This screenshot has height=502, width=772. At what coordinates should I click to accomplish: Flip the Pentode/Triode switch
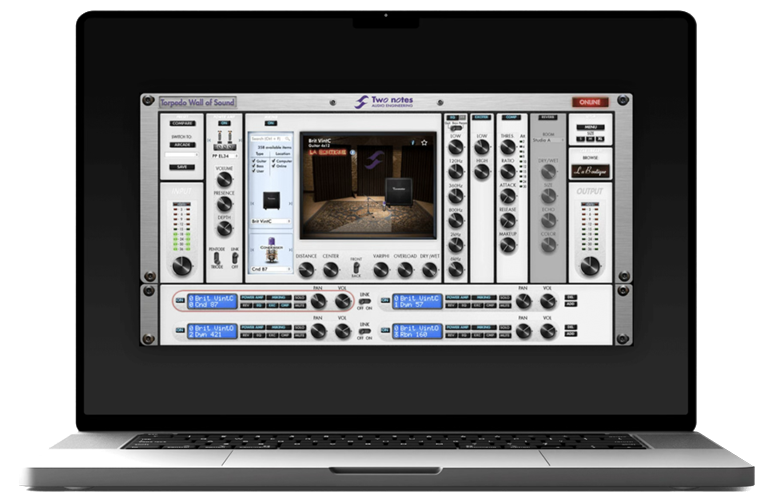[x=217, y=258]
